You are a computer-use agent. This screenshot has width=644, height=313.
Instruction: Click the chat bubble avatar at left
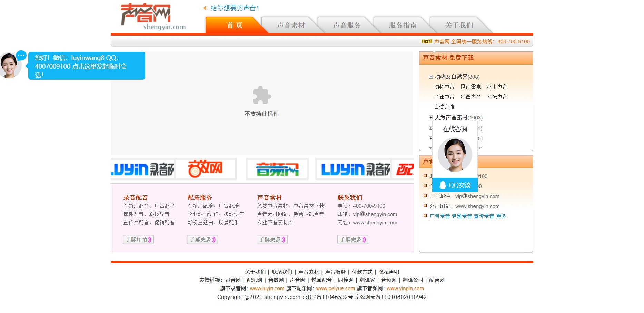(x=10, y=66)
